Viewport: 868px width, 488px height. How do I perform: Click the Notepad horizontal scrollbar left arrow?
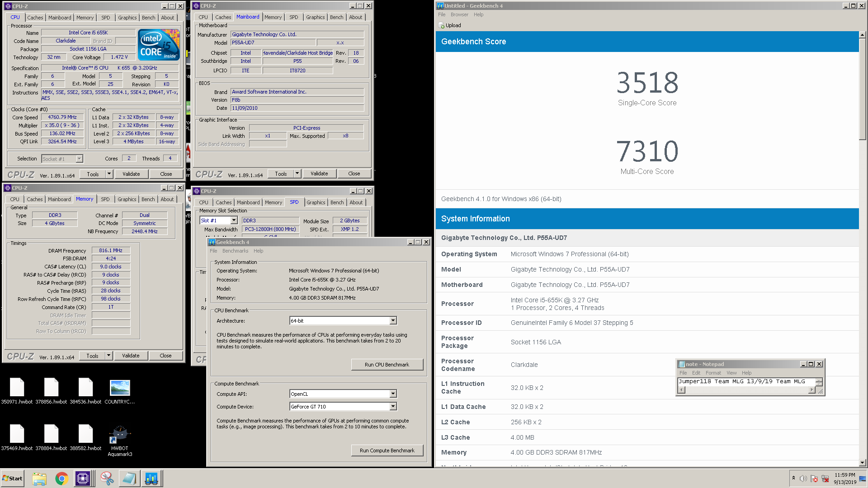point(682,390)
